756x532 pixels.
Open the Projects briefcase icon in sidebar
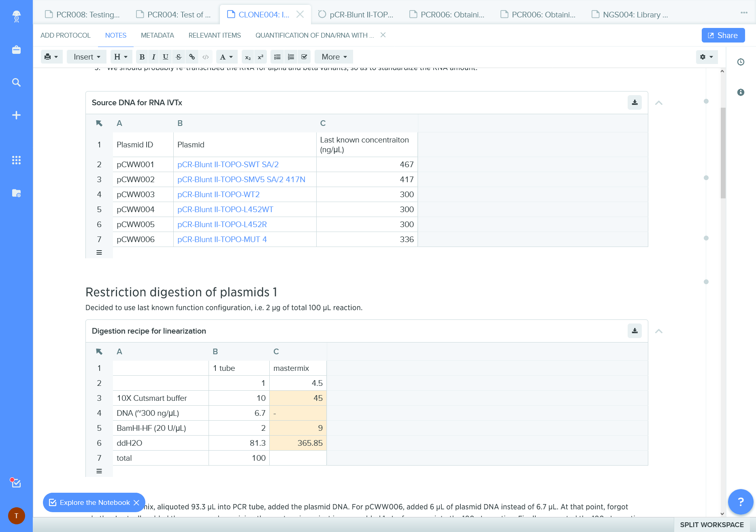tap(16, 50)
